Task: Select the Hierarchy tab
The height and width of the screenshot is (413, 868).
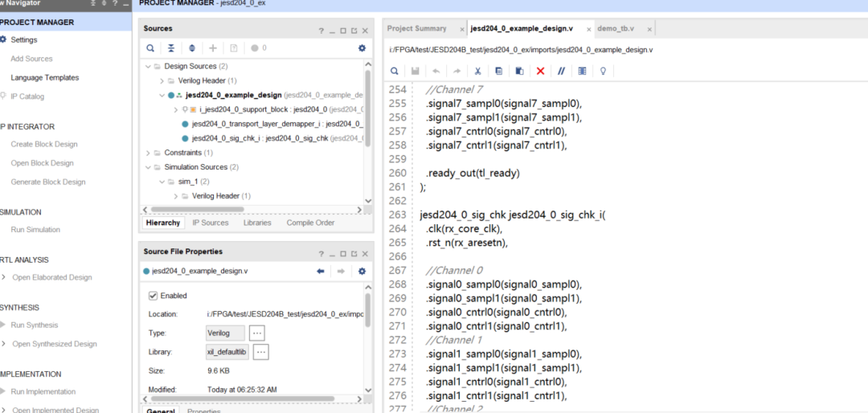Action: point(162,223)
